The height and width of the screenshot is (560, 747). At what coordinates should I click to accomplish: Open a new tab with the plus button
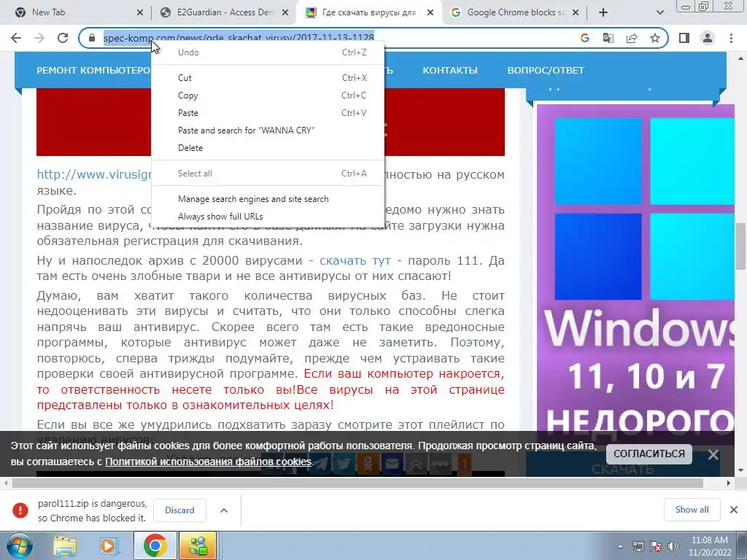[603, 12]
